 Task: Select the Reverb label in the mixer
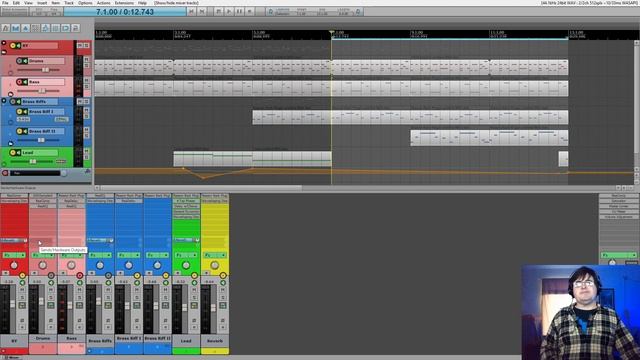pyautogui.click(x=215, y=340)
